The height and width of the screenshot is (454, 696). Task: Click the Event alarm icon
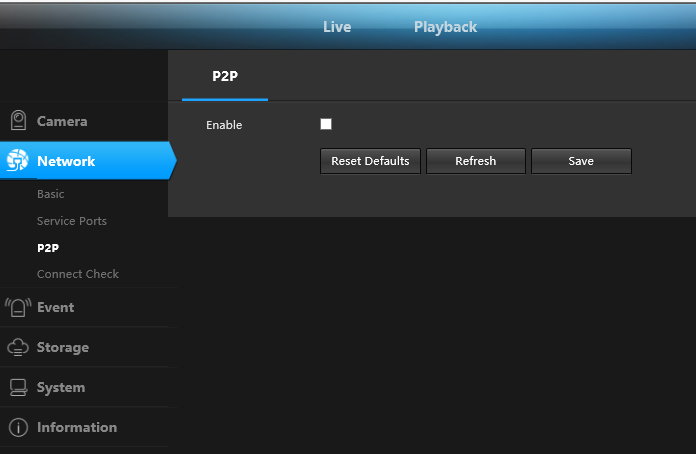(x=18, y=307)
